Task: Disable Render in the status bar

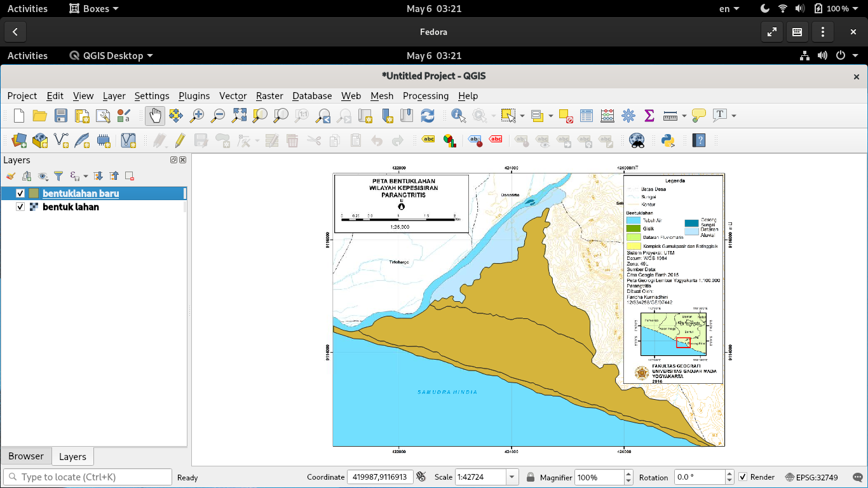Action: point(743,477)
